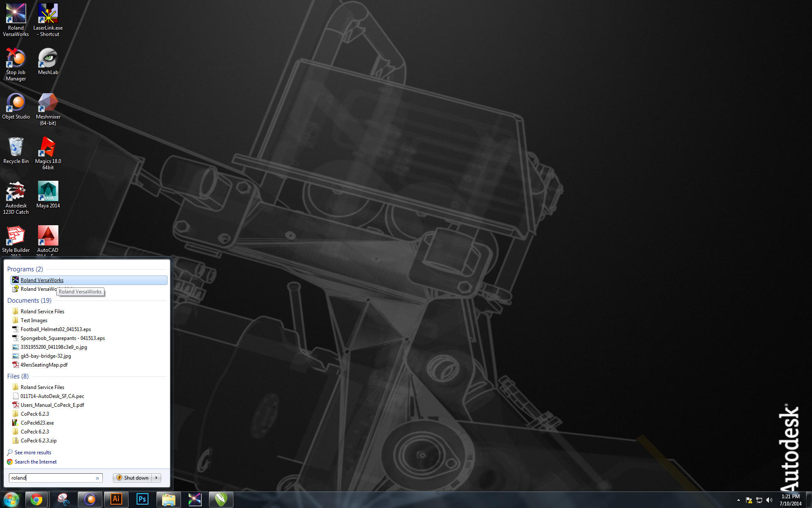Select the Recycle Bin on the desktop
The height and width of the screenshot is (508, 812).
point(16,150)
